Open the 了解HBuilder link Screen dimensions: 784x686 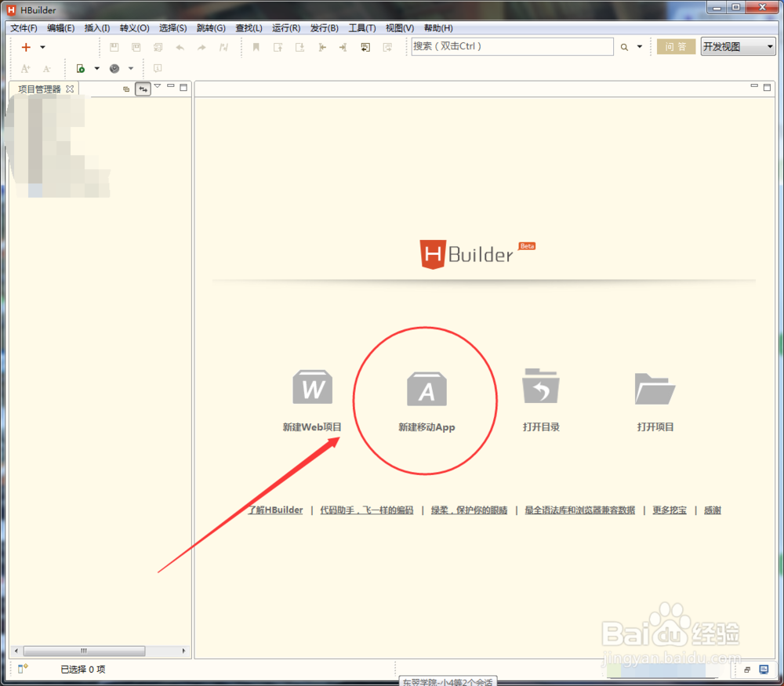coord(275,510)
